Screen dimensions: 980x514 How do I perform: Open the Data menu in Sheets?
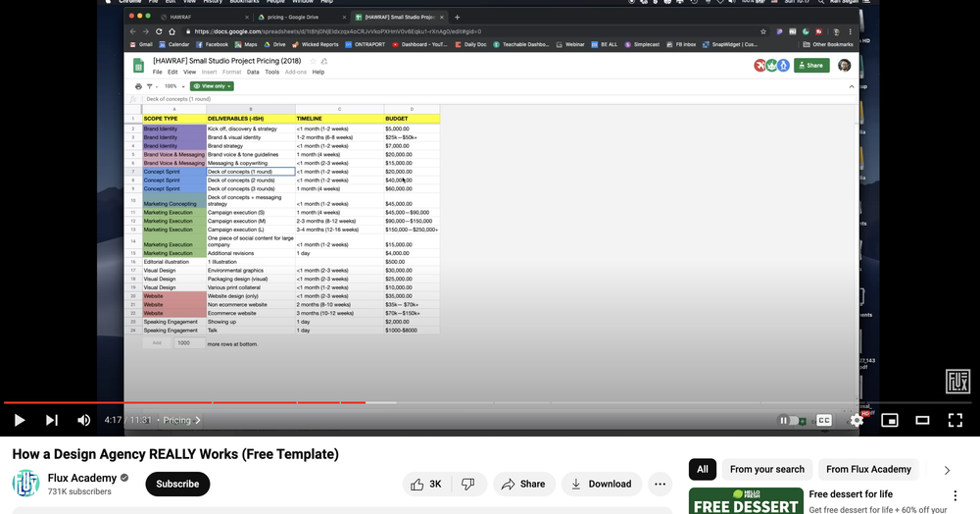tap(253, 72)
